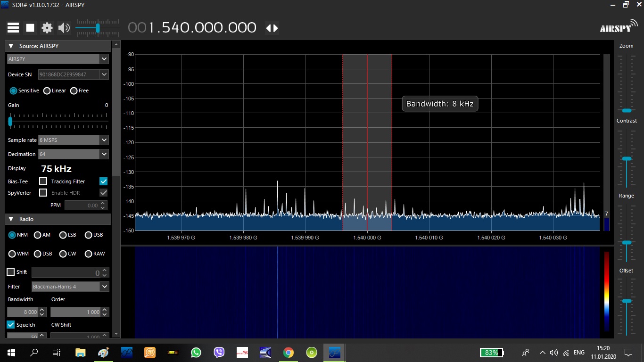Enable the frequency Shift checkbox
This screenshot has height=362, width=644.
pyautogui.click(x=10, y=272)
